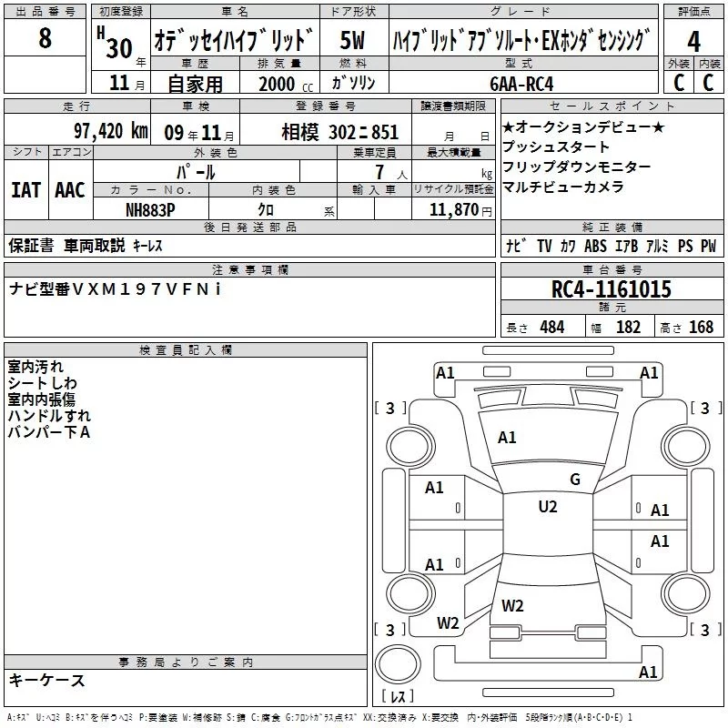Select the inspector note シートしわ
This screenshot has width=728, height=728.
point(42,383)
